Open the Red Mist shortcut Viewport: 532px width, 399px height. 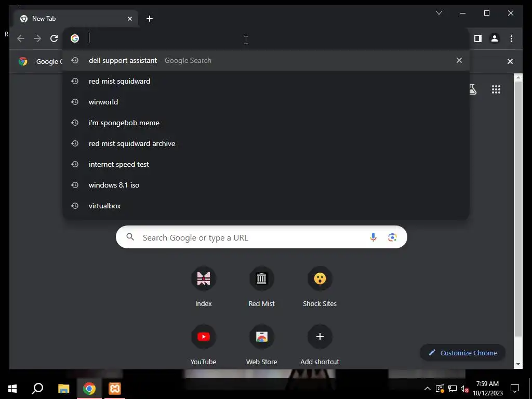pyautogui.click(x=261, y=287)
